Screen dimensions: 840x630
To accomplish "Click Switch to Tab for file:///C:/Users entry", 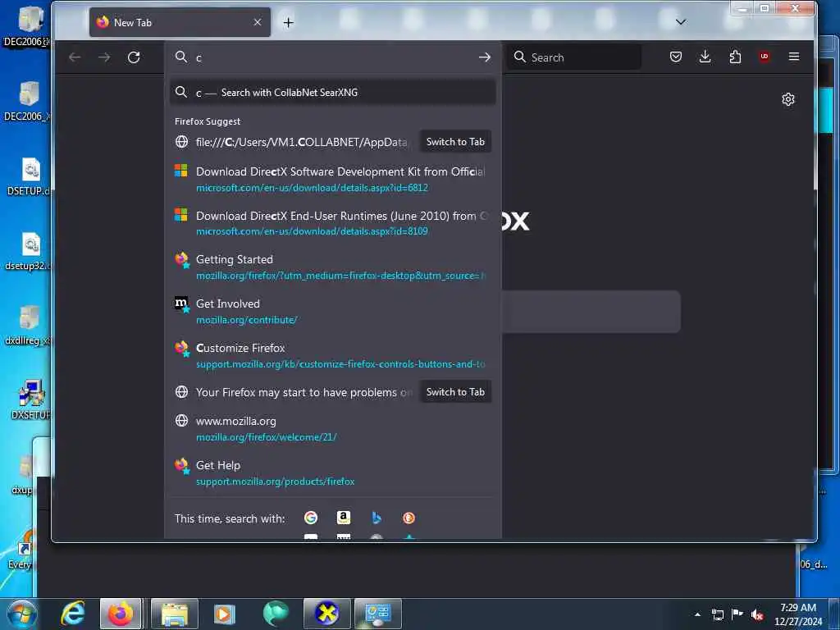I will [455, 141].
